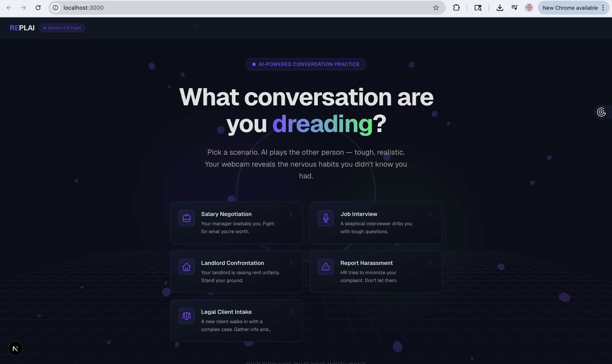
Task: Click the spiral extension widget at right edge
Action: [601, 112]
